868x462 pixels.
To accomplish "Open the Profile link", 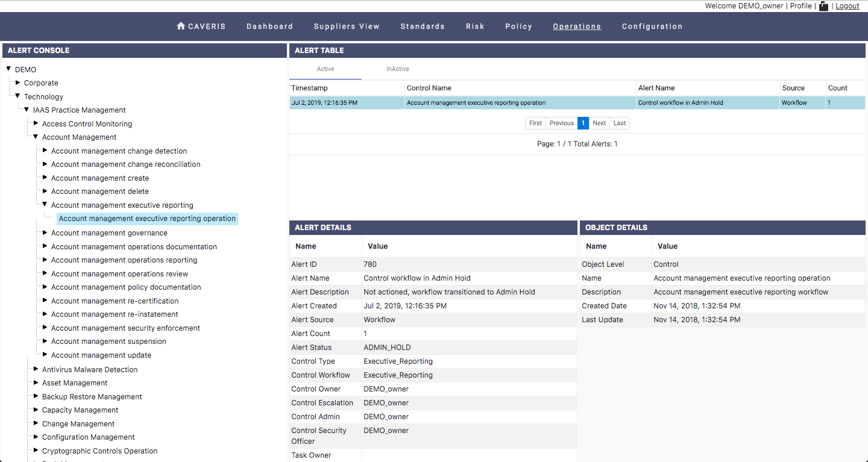I will pos(800,6).
